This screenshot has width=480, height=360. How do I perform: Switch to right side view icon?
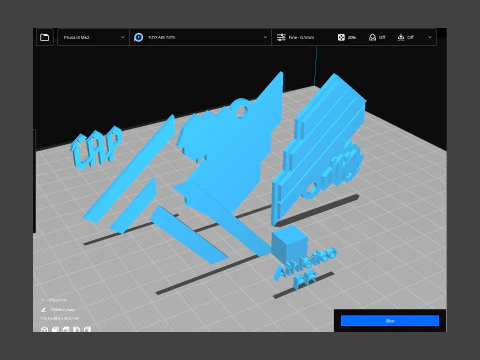tap(87, 329)
